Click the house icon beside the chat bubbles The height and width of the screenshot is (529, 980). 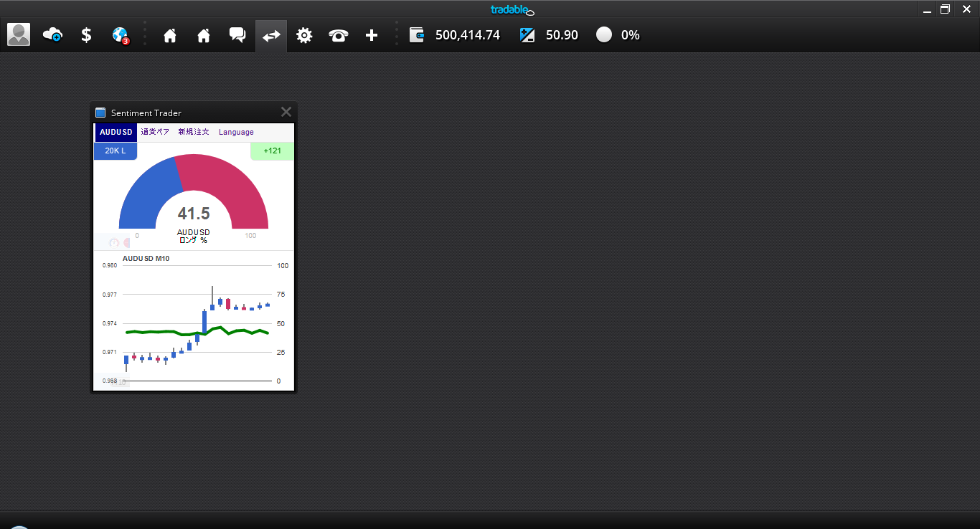pos(204,35)
